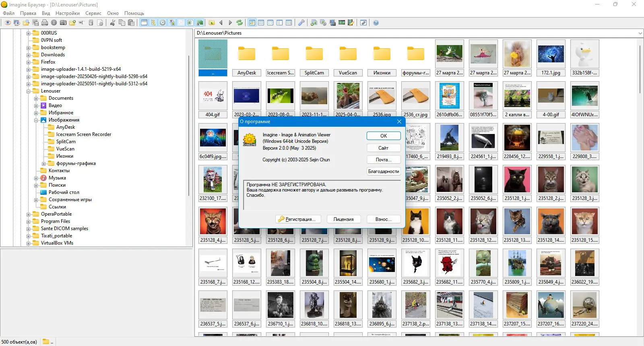Open options with the wrench icon
The image size is (644, 346).
coord(301,23)
